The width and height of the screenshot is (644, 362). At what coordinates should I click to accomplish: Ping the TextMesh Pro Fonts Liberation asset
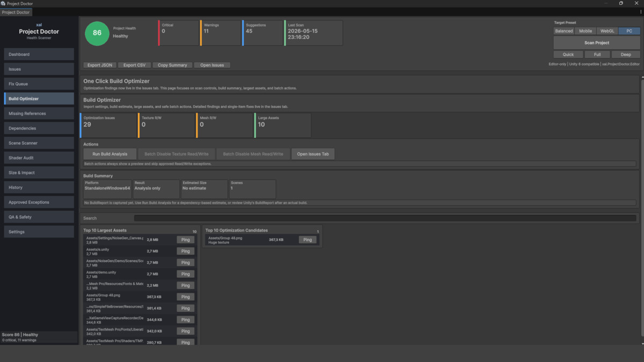pos(185,331)
